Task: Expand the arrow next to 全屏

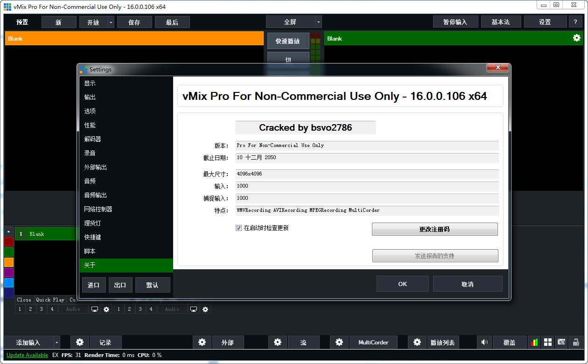Action: point(318,22)
